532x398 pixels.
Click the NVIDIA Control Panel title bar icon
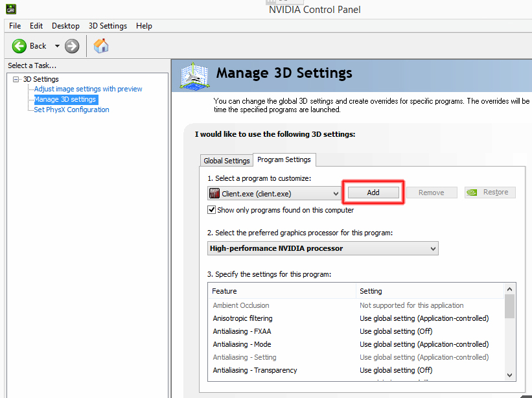point(11,9)
